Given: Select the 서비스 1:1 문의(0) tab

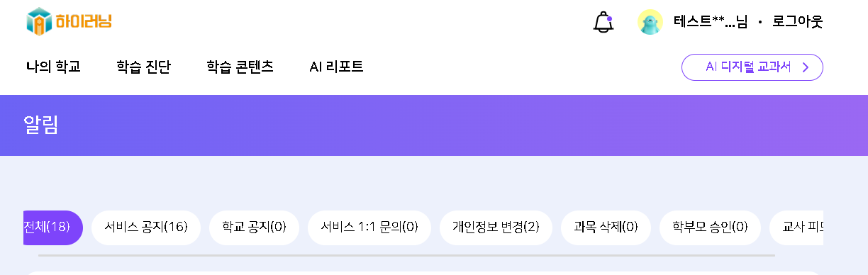Looking at the screenshot, I should click(369, 228).
